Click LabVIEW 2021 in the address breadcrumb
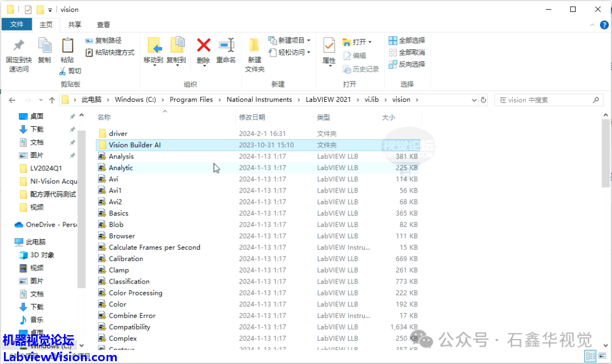 click(x=328, y=100)
